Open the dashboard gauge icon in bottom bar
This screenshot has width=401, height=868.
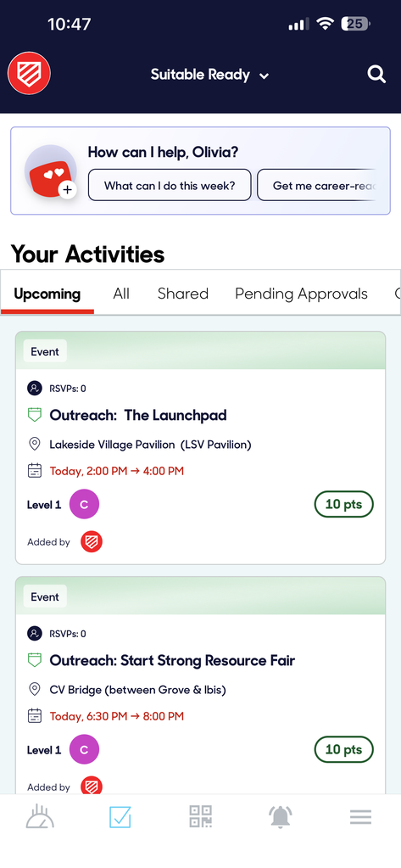(x=41, y=816)
